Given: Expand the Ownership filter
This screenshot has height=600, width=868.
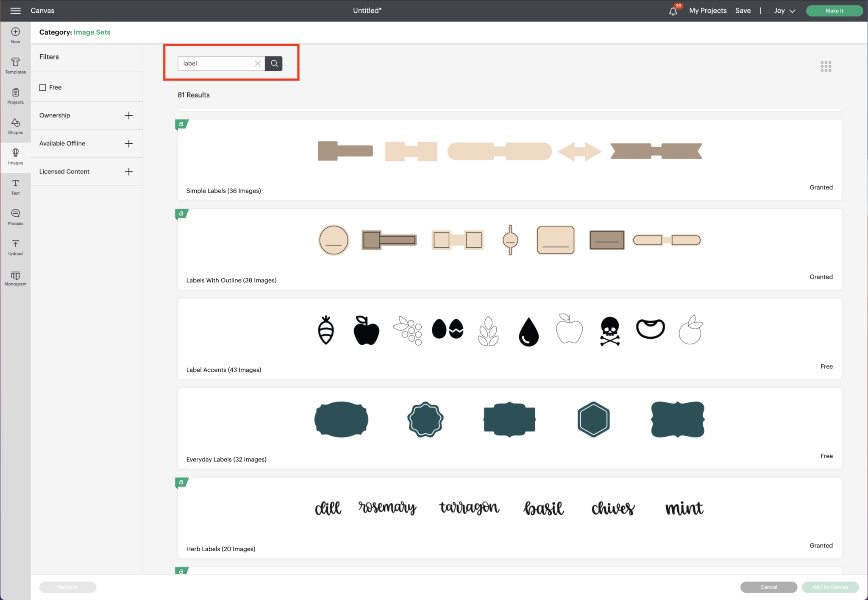Looking at the screenshot, I should coord(129,115).
